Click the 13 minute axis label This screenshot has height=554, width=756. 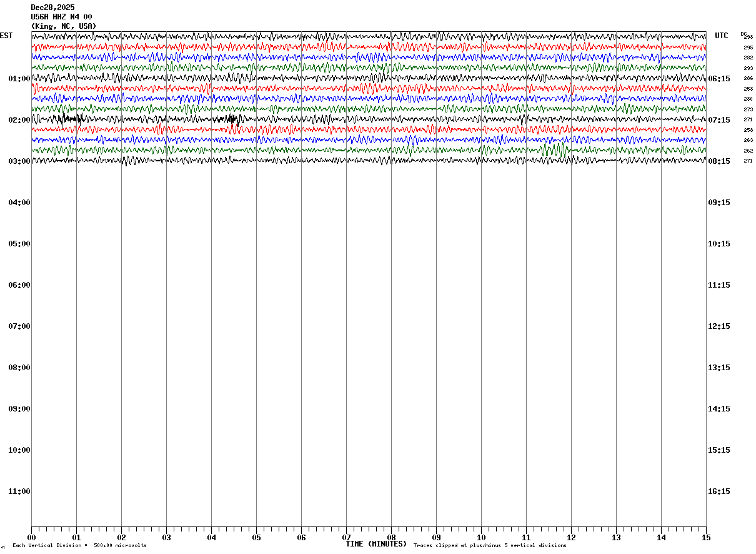(616, 537)
